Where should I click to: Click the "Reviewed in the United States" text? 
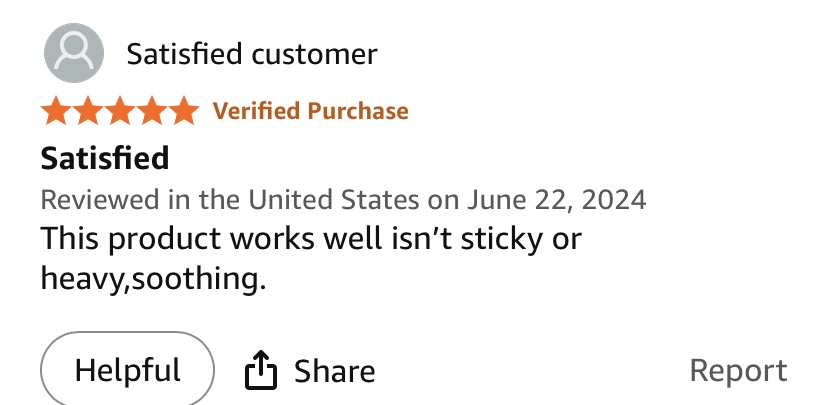230,199
